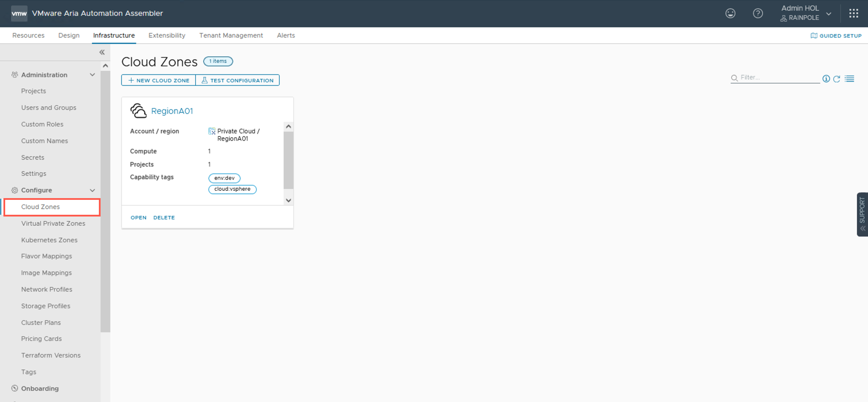Open the Admin HOL user dropdown
The image size is (868, 402).
coord(828,13)
